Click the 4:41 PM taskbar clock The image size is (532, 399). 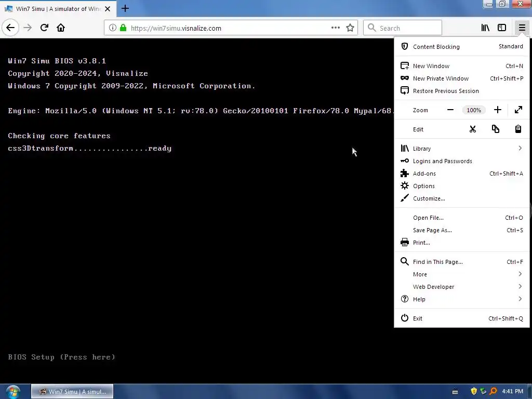[512, 392]
